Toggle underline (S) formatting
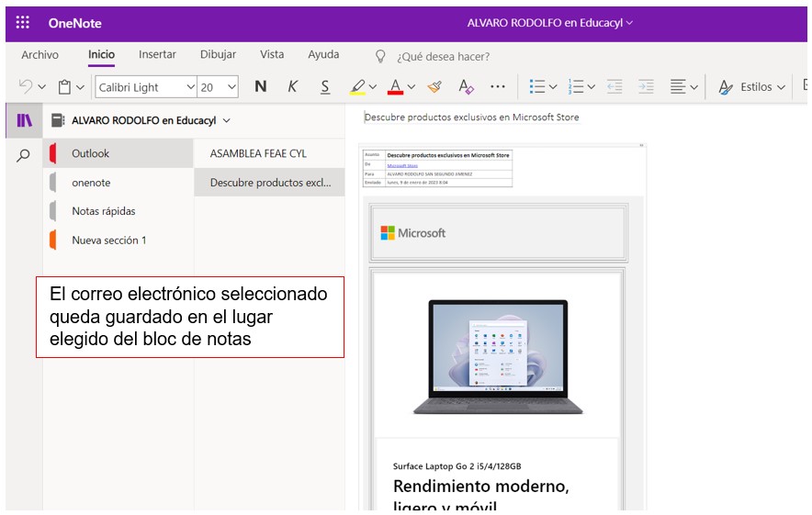 pyautogui.click(x=324, y=87)
